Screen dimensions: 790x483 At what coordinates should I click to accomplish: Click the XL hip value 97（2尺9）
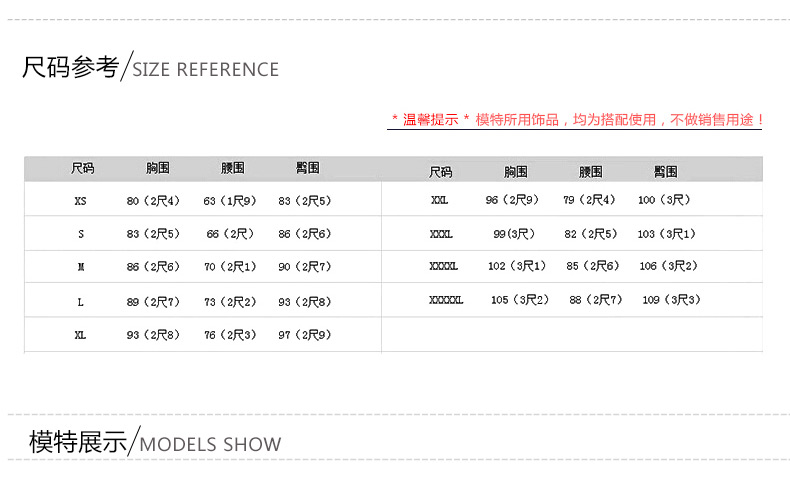(x=305, y=335)
